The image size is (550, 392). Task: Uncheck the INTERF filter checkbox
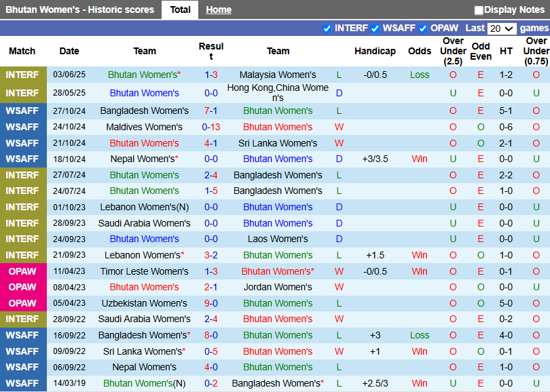(x=327, y=28)
